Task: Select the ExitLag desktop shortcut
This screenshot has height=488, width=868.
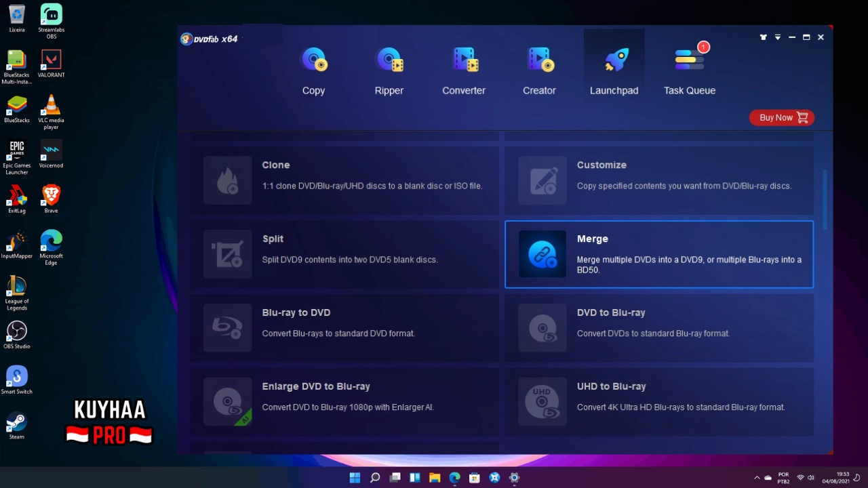Action: (x=17, y=199)
